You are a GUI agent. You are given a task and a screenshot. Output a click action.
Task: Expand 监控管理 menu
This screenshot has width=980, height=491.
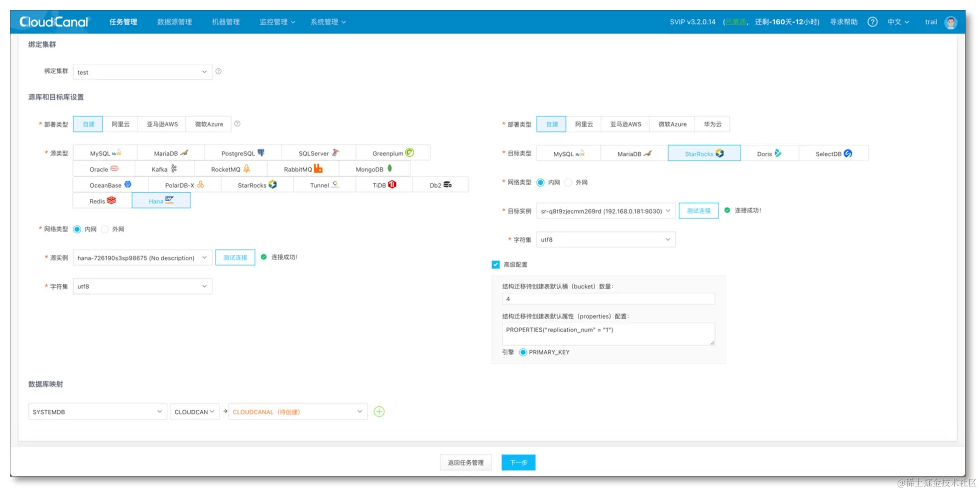[277, 22]
